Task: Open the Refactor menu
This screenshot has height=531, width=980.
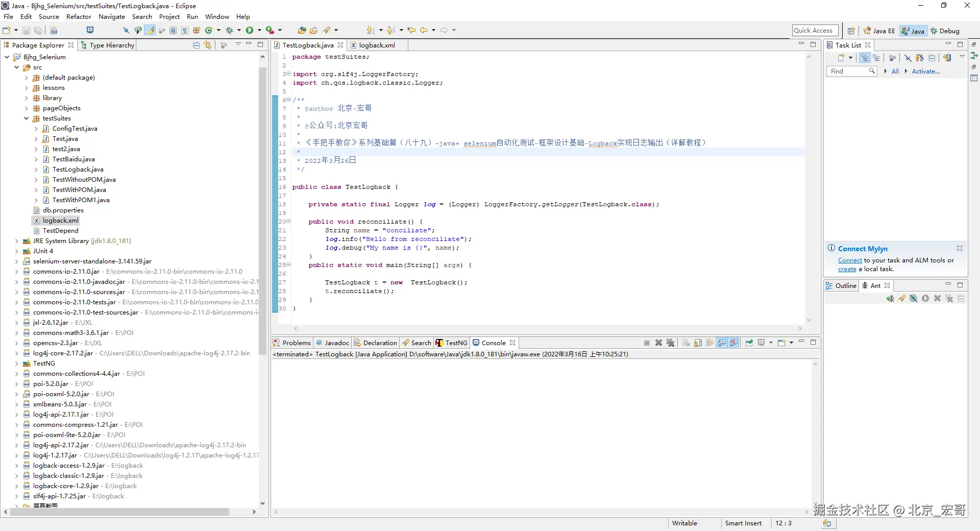Action: (79, 17)
